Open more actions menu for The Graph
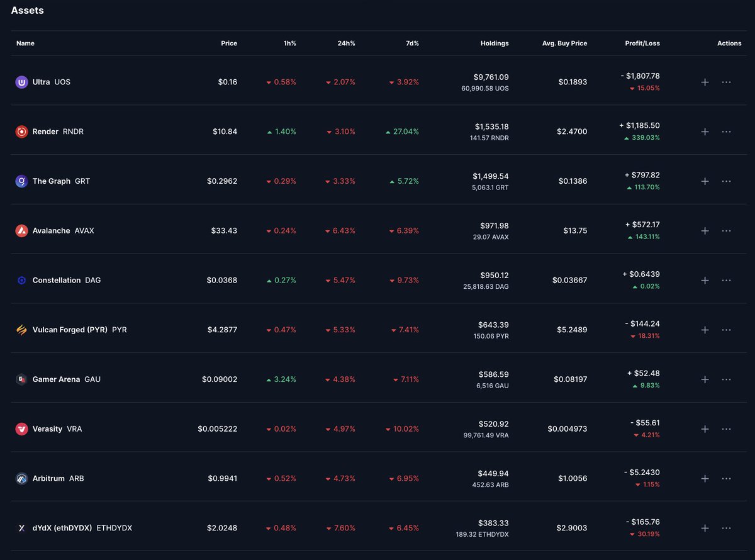Screen dimensions: 755x560 point(726,181)
